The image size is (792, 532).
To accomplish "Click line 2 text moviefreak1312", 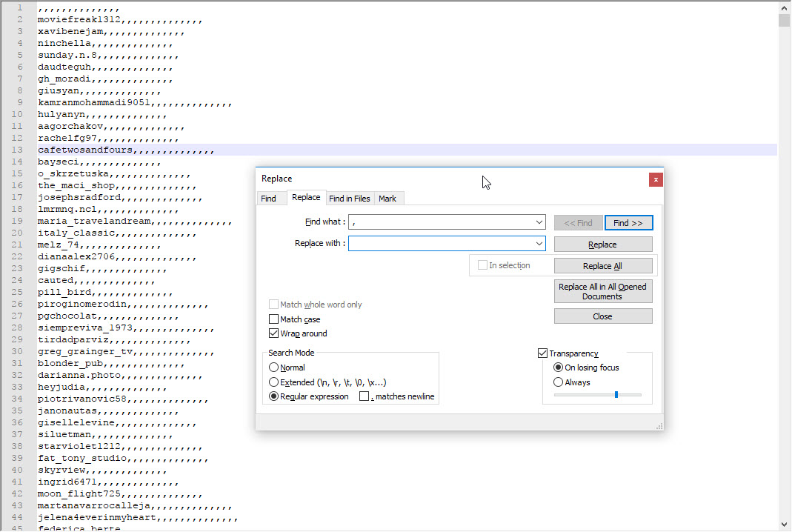I will click(x=79, y=19).
